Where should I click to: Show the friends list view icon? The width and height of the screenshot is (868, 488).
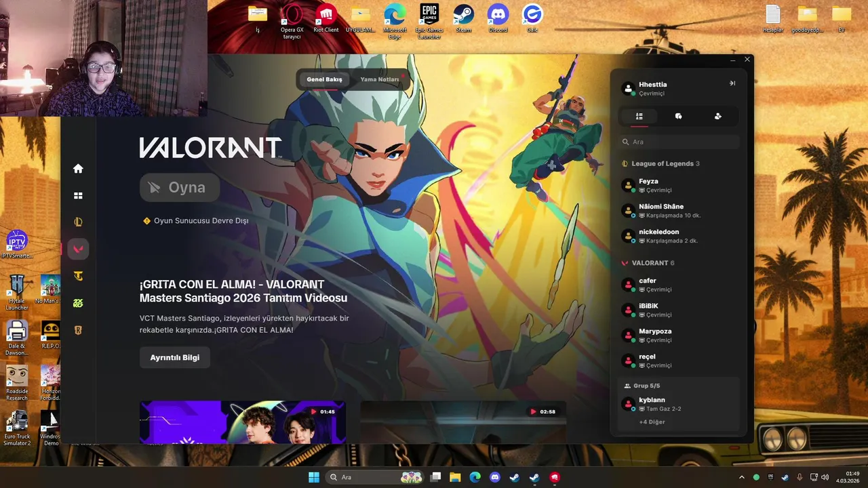point(639,117)
